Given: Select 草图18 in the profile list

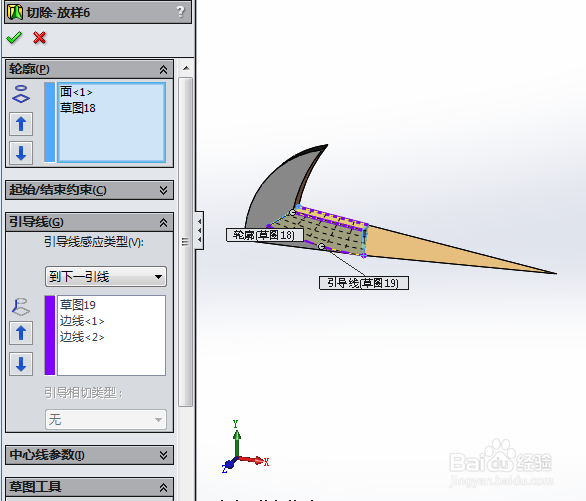Looking at the screenshot, I should pos(78,108).
